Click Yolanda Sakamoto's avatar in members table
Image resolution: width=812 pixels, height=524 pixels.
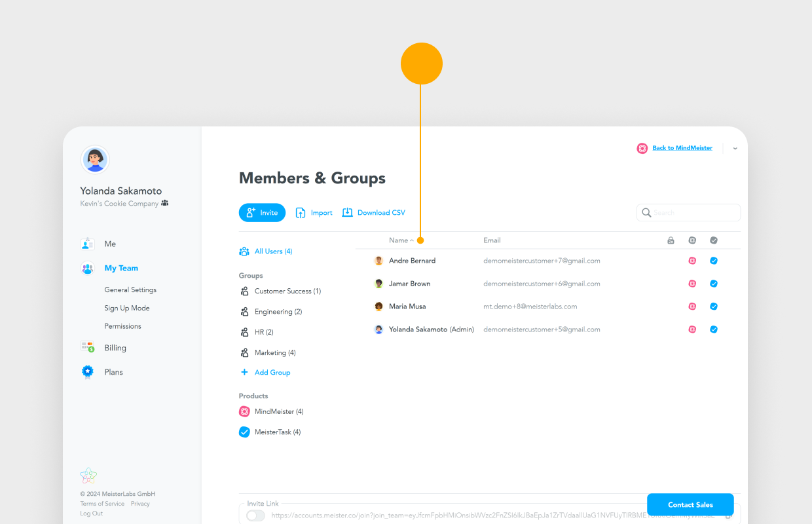coord(378,329)
